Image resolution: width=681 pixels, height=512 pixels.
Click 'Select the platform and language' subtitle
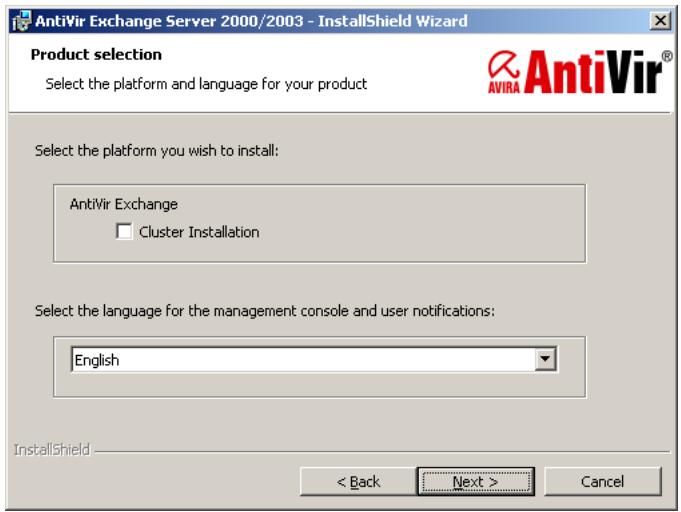[206, 84]
